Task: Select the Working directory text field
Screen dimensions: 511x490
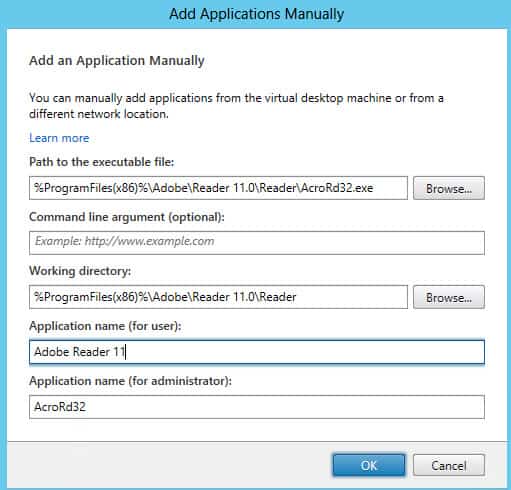Action: (x=218, y=297)
